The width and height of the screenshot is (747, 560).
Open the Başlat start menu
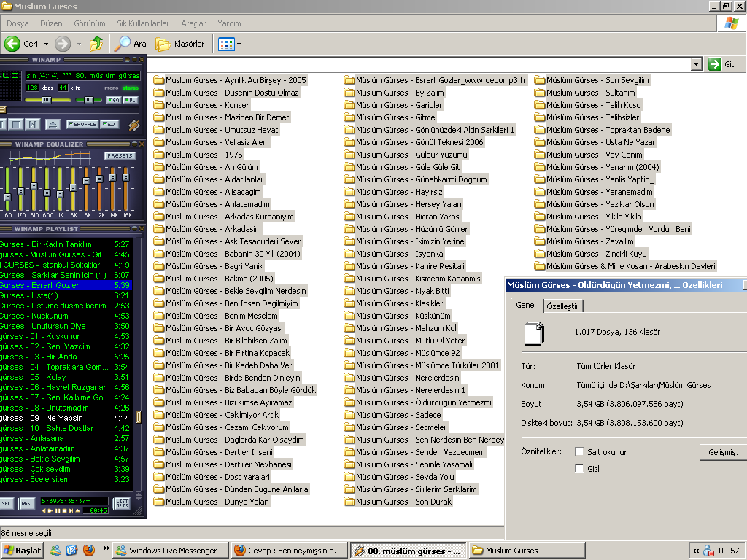coord(23,551)
